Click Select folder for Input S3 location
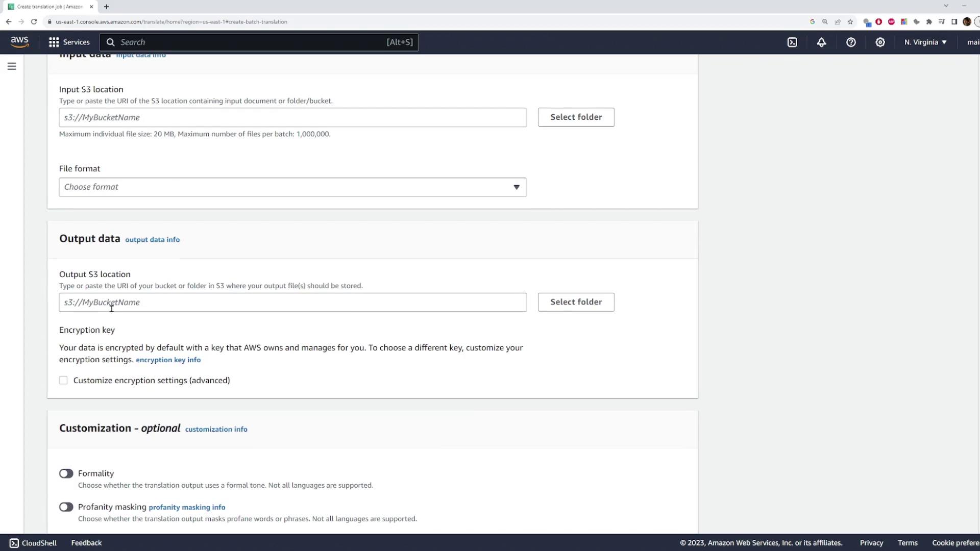Viewport: 980px width, 551px height. click(576, 117)
